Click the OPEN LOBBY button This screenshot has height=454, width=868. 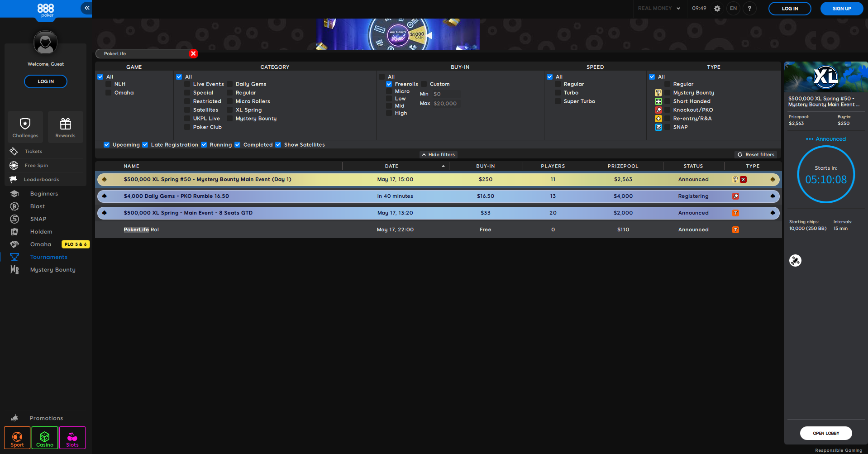coord(826,433)
